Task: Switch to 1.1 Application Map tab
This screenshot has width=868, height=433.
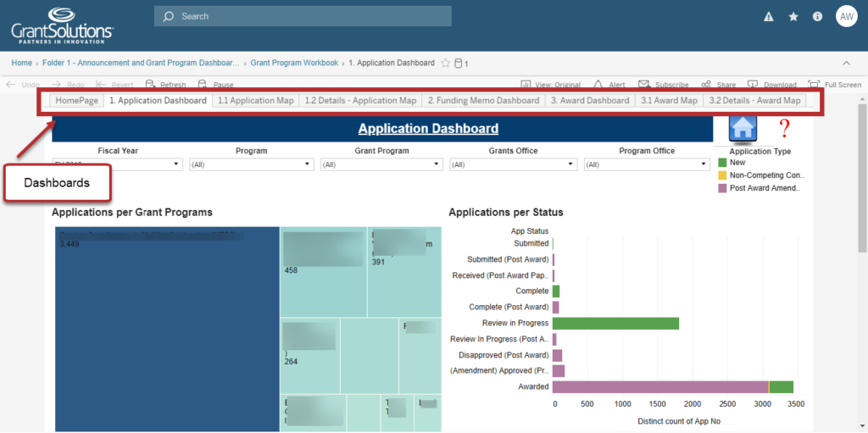Action: point(255,100)
